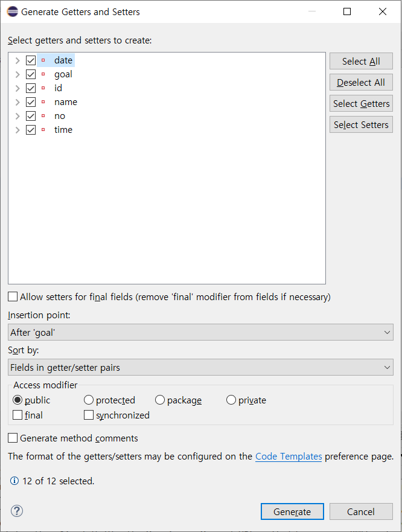Click the Select Setters button

coord(361,124)
